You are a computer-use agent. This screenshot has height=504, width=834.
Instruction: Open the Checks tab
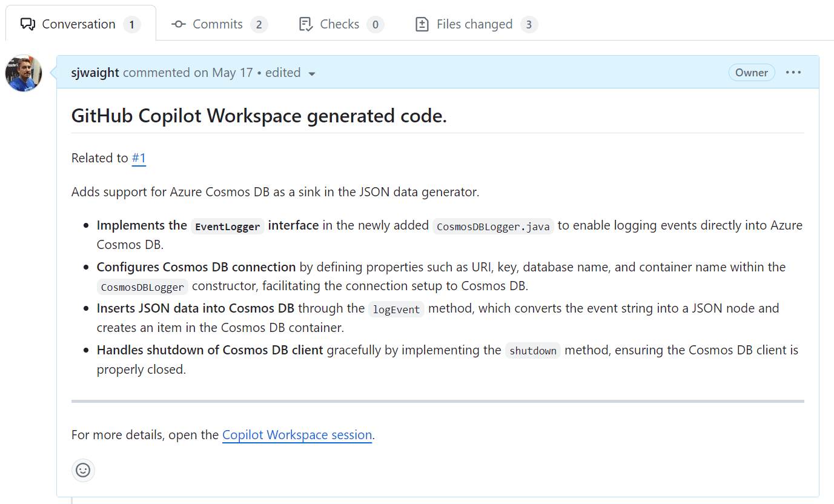point(341,24)
